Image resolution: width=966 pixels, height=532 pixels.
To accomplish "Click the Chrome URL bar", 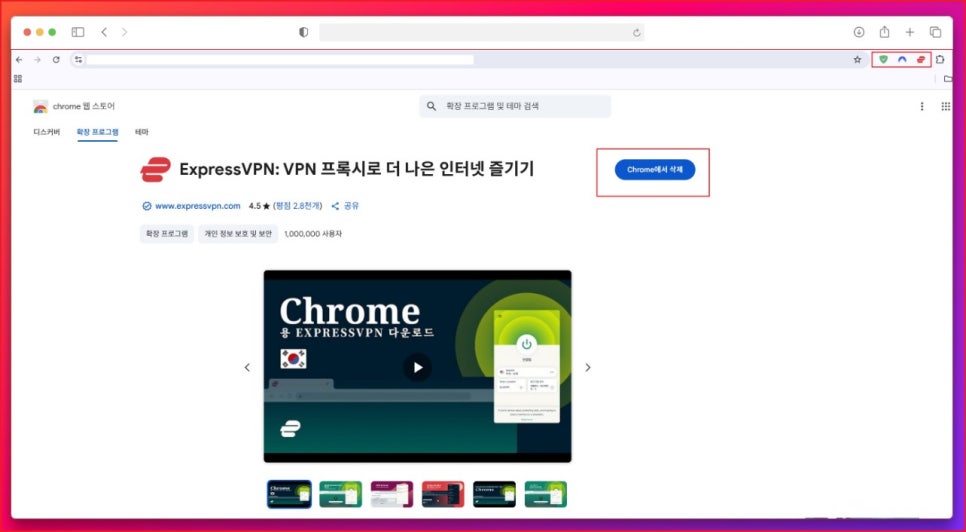I will pos(468,60).
